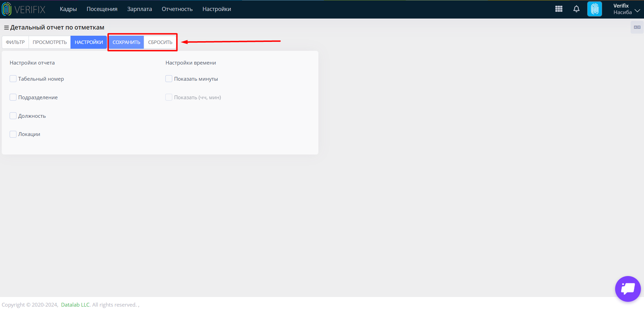Toggle the Показать (чч, мин) checkbox
Image resolution: width=644 pixels, height=309 pixels.
coord(169,97)
